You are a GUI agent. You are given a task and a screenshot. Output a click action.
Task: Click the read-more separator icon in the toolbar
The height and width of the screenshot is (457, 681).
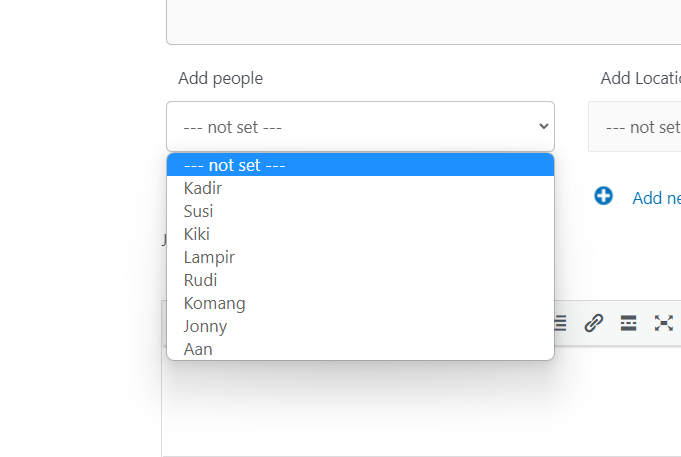click(628, 323)
